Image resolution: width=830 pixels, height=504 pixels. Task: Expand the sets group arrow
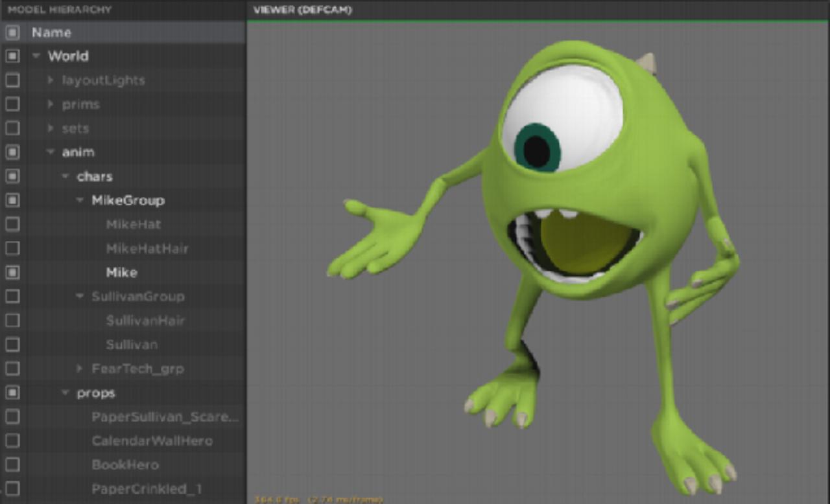coord(51,128)
